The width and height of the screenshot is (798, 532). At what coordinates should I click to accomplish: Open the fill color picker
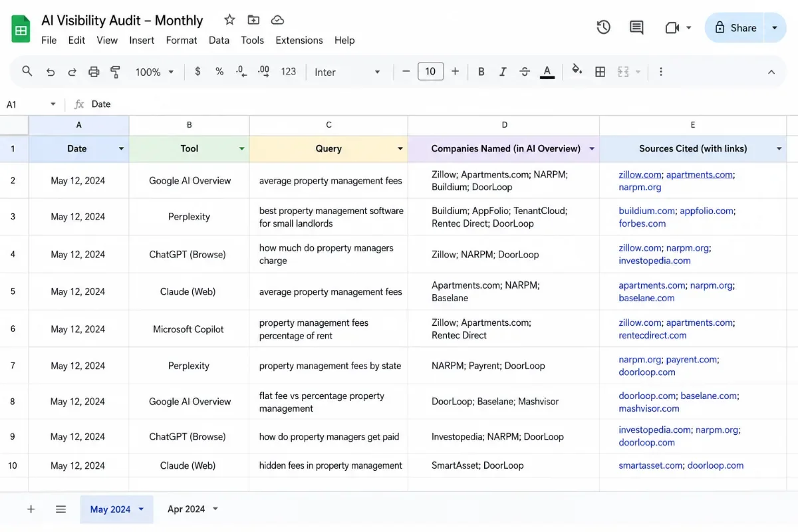(x=577, y=71)
